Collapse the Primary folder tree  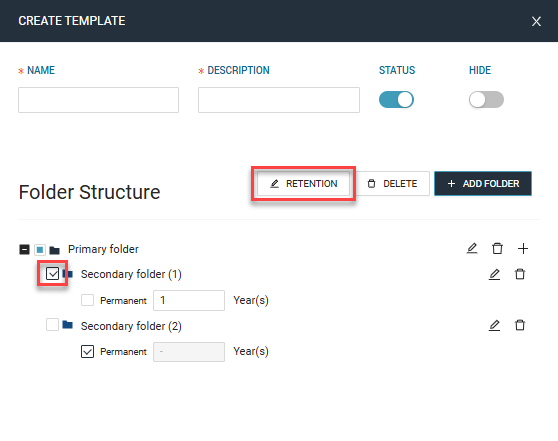(24, 249)
